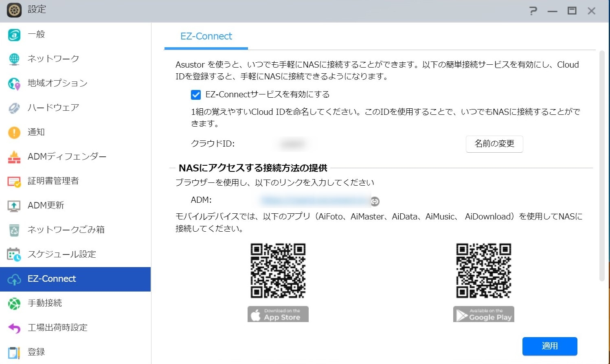Open the Network Recycle Bin icon

click(x=14, y=230)
